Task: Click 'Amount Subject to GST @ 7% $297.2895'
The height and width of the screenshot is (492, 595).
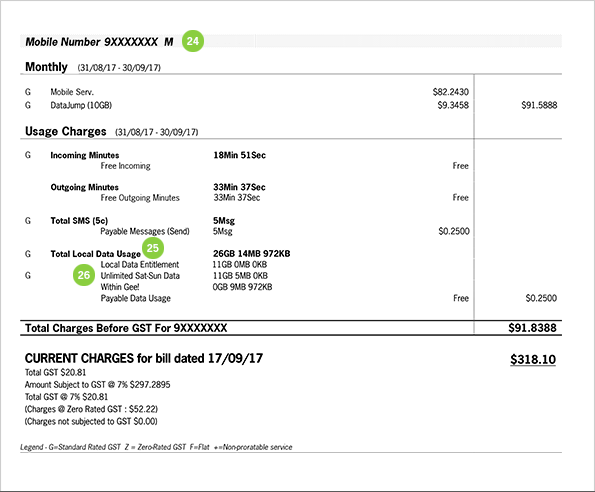Action: click(98, 385)
